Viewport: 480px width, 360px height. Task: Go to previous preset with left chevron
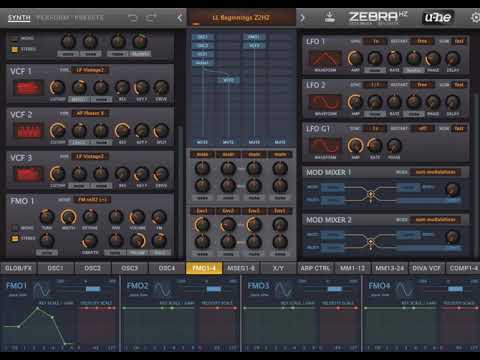pos(180,18)
